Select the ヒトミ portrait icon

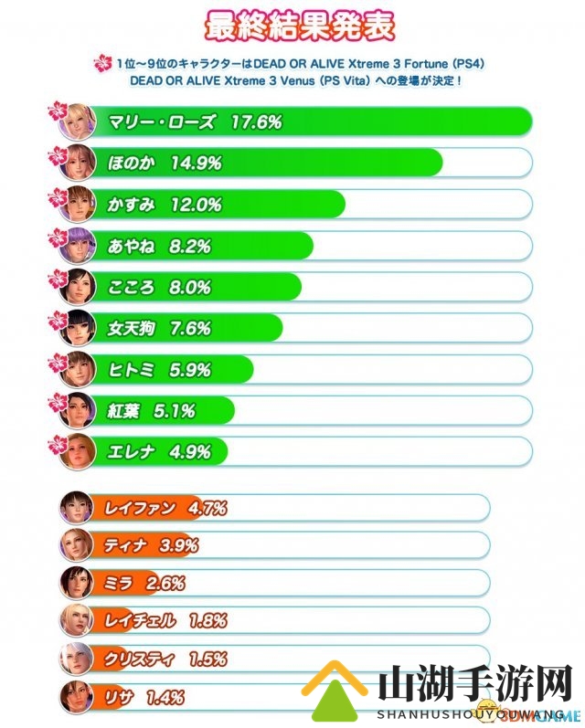pos(77,370)
